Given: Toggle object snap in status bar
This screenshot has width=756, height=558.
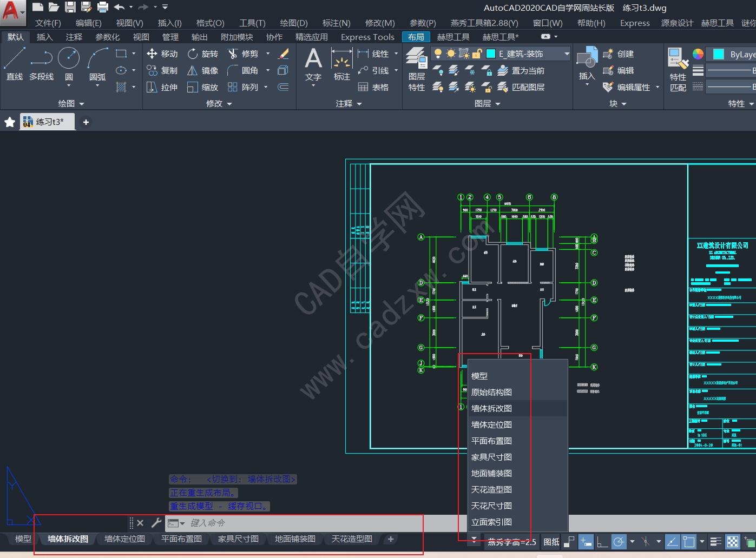Looking at the screenshot, I should (688, 541).
